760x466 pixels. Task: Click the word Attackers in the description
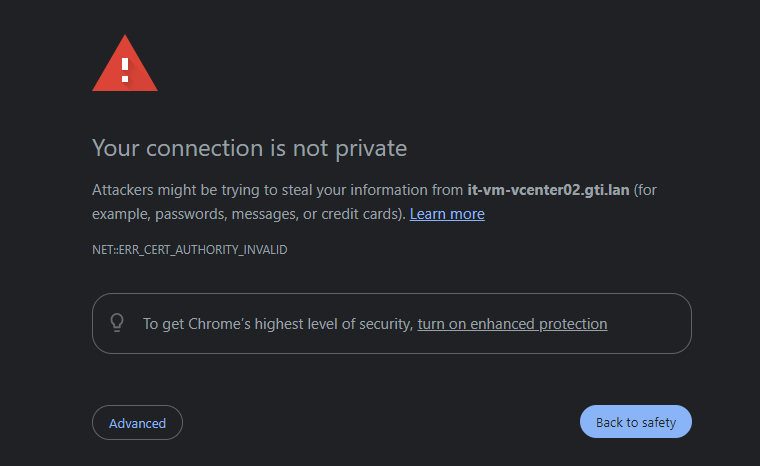123,190
